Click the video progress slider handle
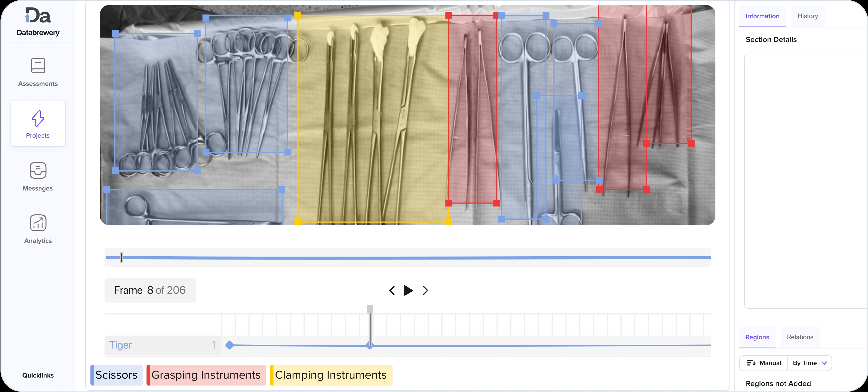This screenshot has height=392, width=868. pos(121,257)
